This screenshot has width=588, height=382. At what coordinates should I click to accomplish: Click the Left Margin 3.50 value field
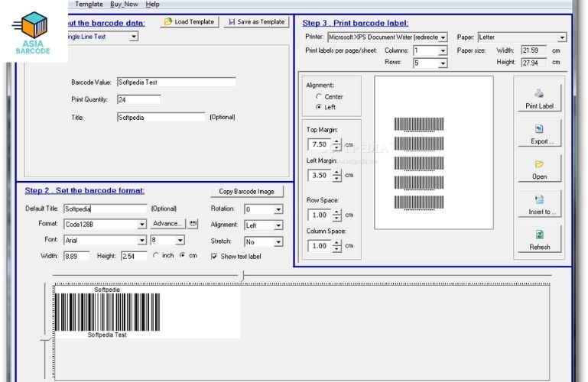pyautogui.click(x=320, y=175)
